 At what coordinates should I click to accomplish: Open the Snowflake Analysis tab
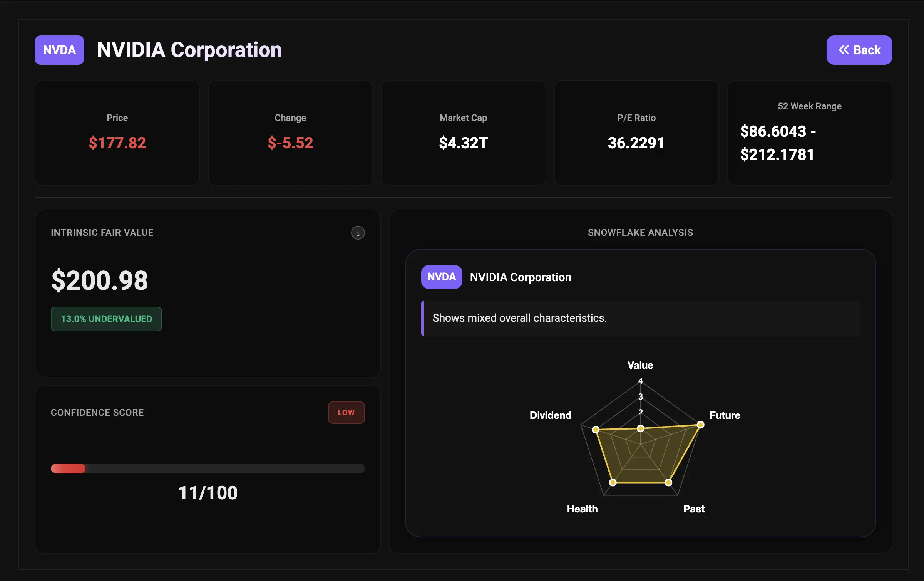[640, 232]
